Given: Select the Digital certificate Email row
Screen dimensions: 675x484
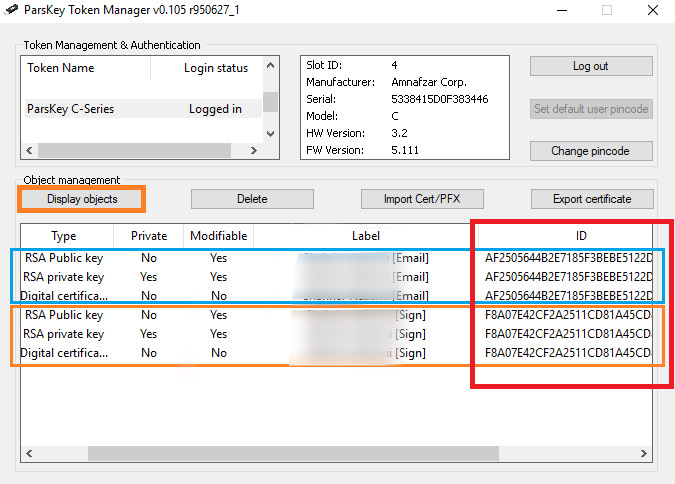Looking at the screenshot, I should point(337,296).
